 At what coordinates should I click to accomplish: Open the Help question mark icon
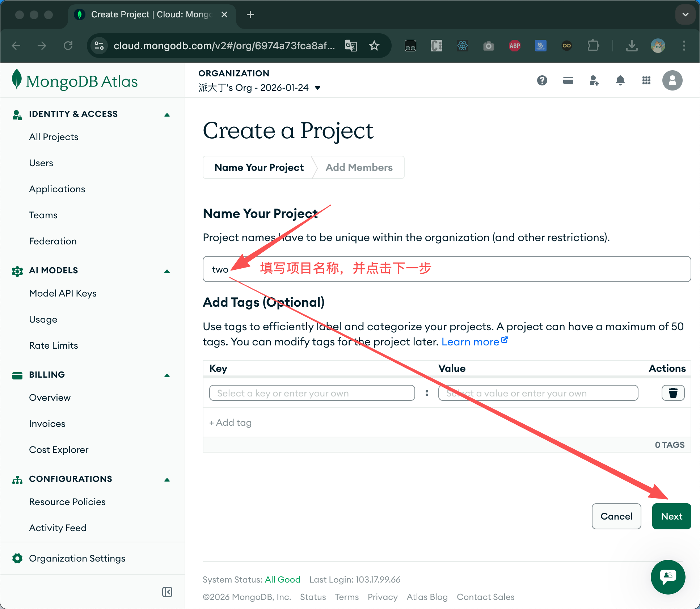point(542,80)
